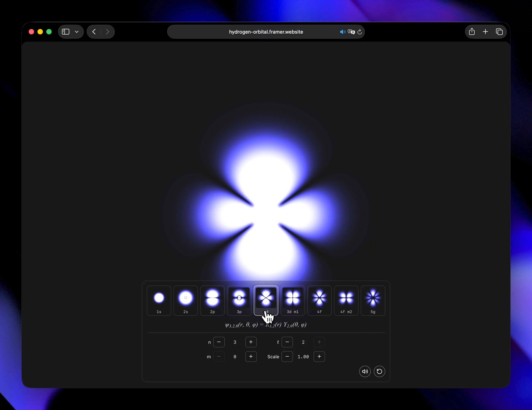
Task: Select the 3d m1 orbital preset
Action: tap(293, 300)
